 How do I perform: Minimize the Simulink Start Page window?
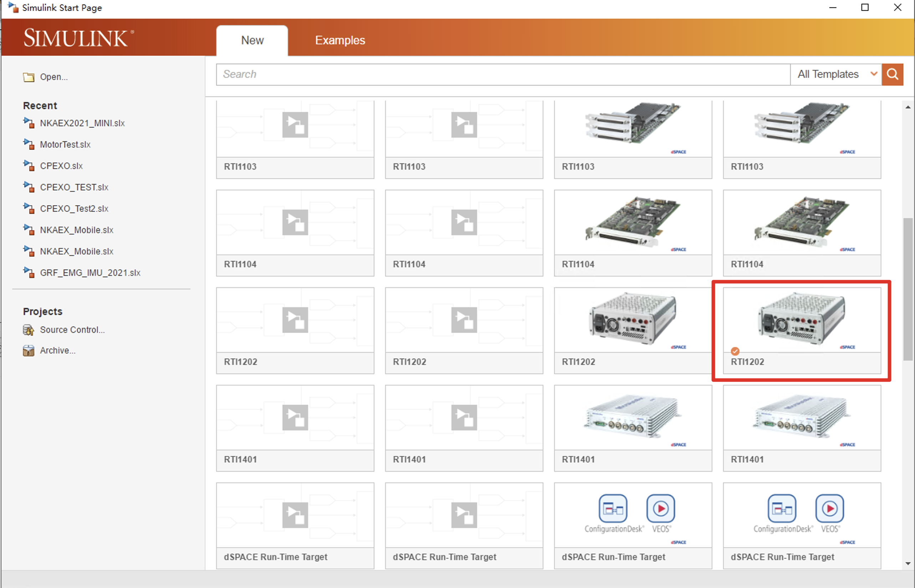coord(833,7)
